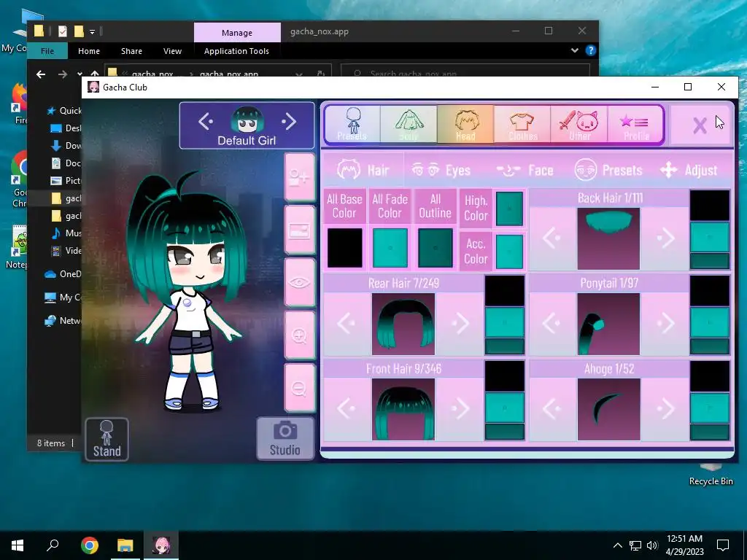Go to next Rear Hair style

460,324
